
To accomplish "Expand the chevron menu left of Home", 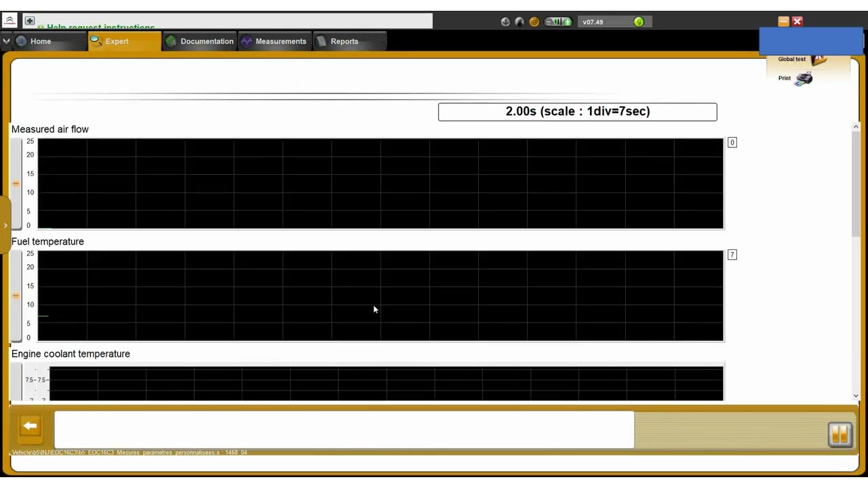I will point(6,41).
